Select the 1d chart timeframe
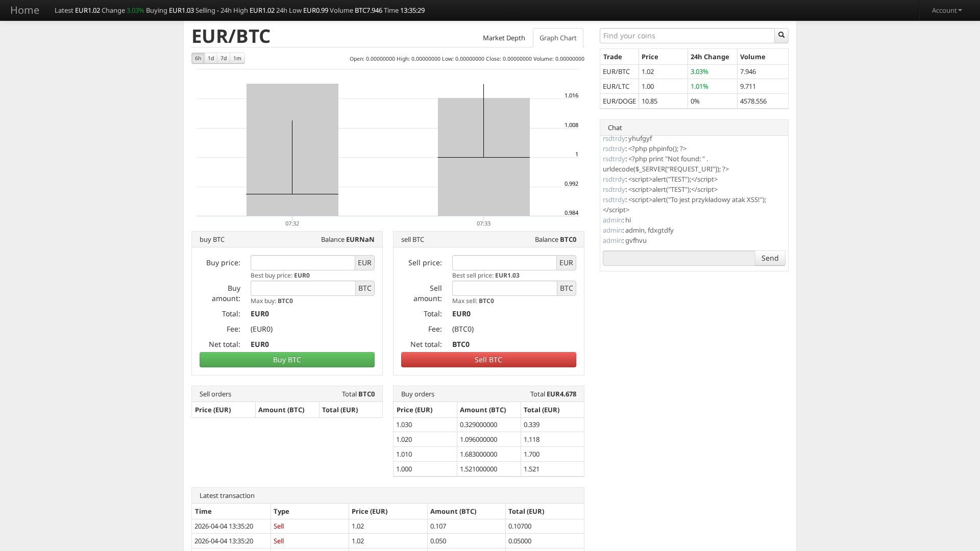The width and height of the screenshot is (980, 551). (211, 58)
